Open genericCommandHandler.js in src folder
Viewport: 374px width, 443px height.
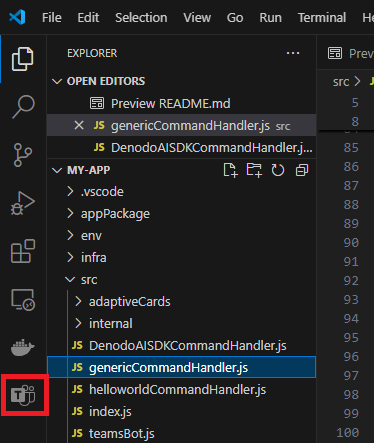181,367
